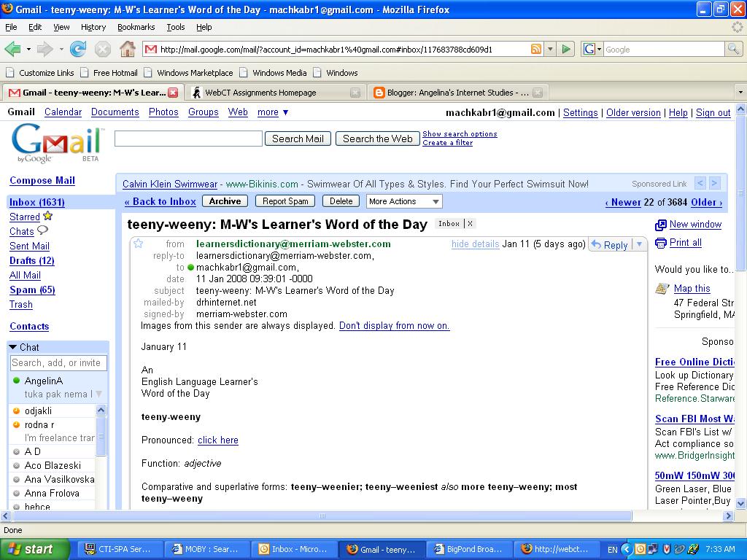Click the Firefox Back arrow button
Image resolution: width=747 pixels, height=560 pixels.
13,49
